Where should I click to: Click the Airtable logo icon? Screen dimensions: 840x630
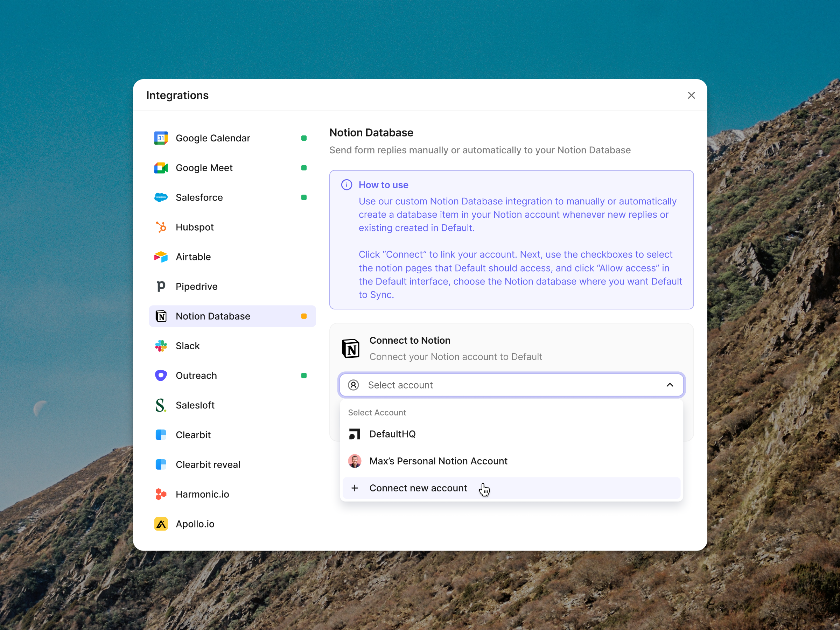(x=161, y=257)
